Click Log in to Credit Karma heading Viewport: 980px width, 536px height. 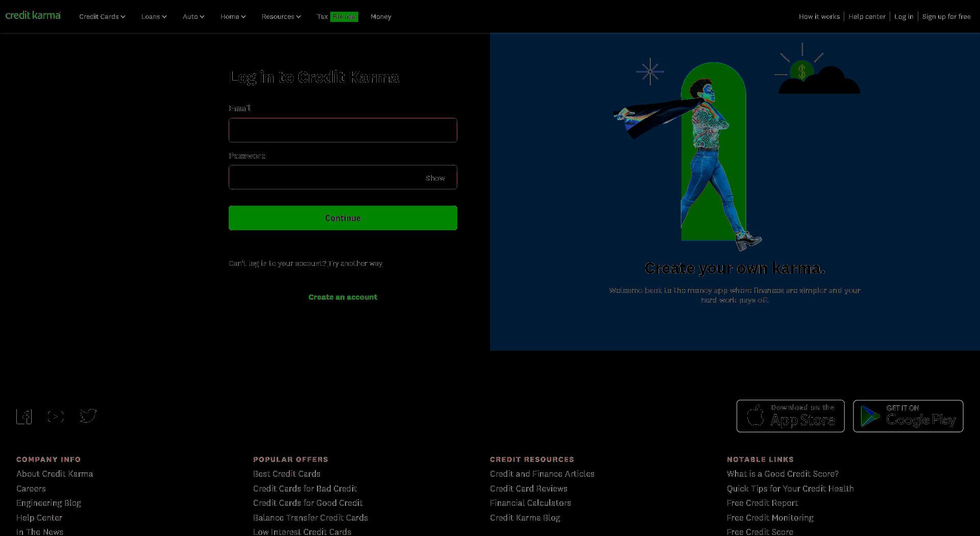[x=314, y=77]
